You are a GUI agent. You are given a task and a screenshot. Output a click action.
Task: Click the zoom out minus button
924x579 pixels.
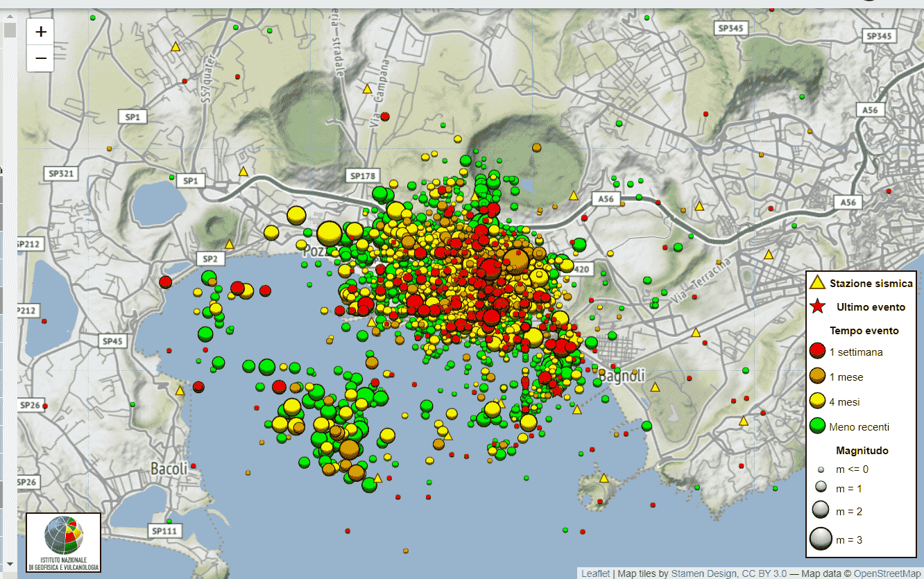[x=41, y=58]
